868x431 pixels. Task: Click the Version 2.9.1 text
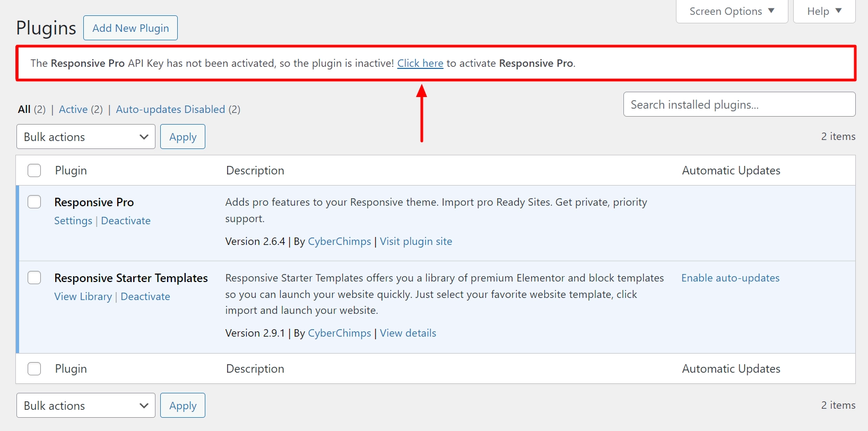(x=255, y=333)
